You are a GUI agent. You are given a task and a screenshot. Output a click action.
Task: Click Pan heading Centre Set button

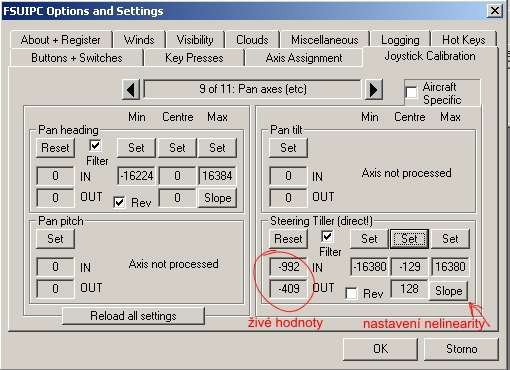(x=177, y=148)
